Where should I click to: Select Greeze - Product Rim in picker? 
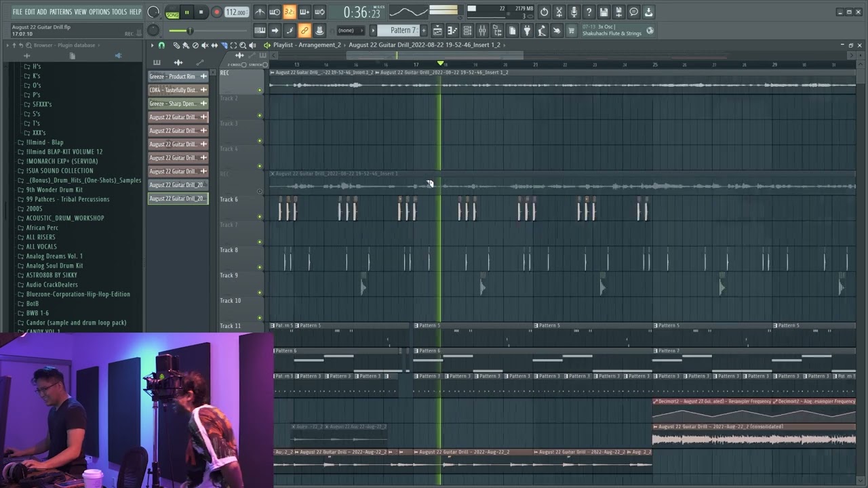click(x=178, y=77)
